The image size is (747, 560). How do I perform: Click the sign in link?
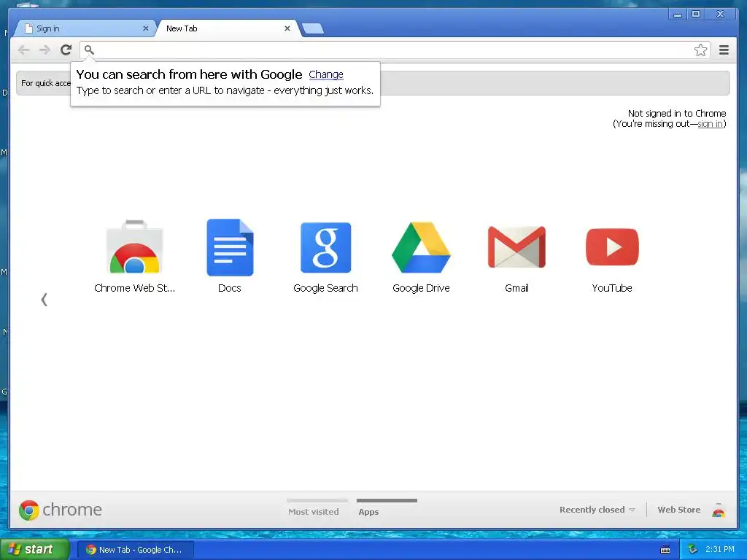point(710,124)
